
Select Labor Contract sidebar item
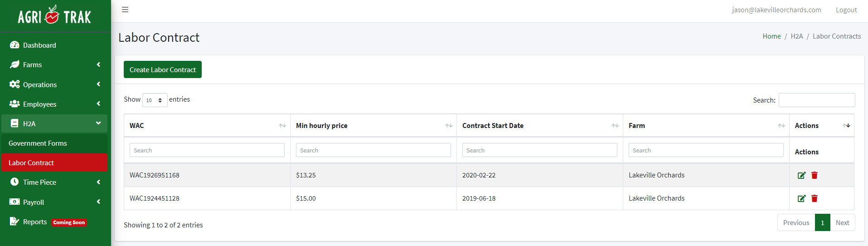tap(54, 162)
